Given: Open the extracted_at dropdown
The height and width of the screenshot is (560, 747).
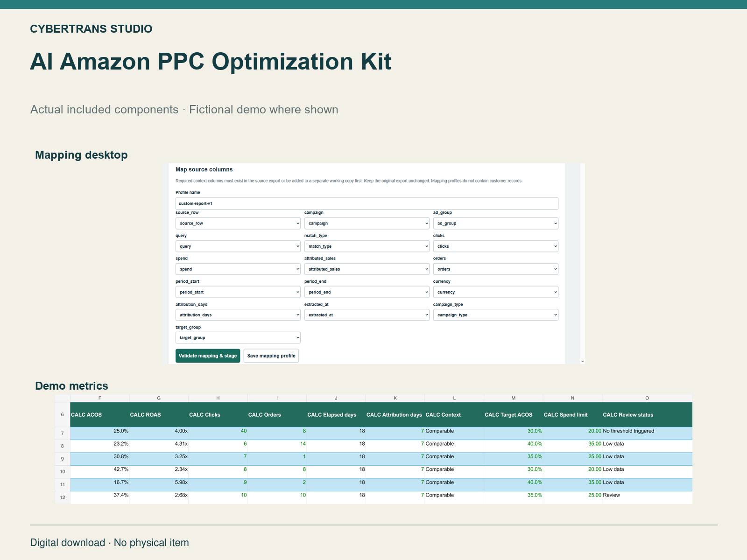Looking at the screenshot, I should tap(367, 315).
